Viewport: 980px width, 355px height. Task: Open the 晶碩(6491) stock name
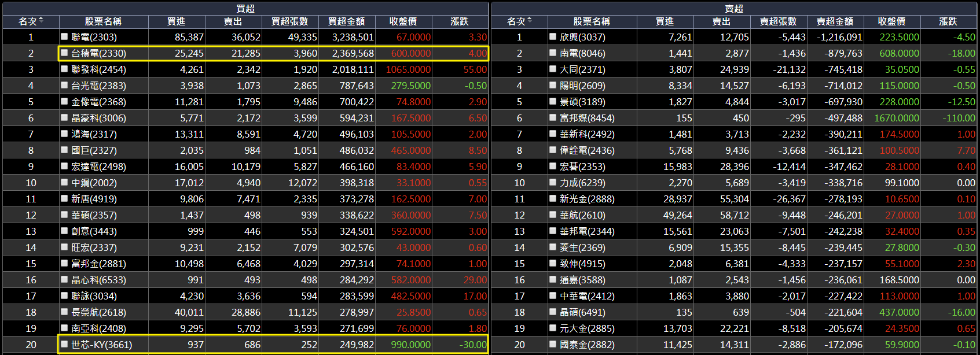click(582, 312)
